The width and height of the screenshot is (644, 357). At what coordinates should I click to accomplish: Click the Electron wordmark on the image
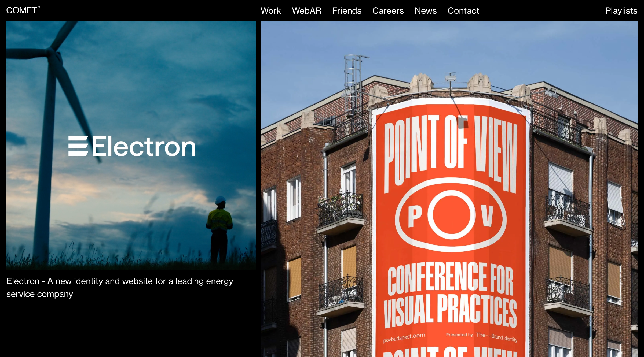click(144, 147)
